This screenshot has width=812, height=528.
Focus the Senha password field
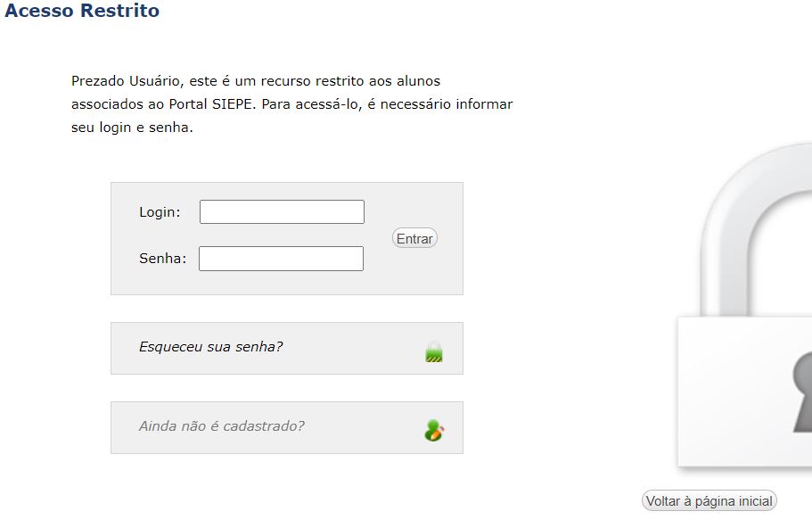pyautogui.click(x=281, y=259)
